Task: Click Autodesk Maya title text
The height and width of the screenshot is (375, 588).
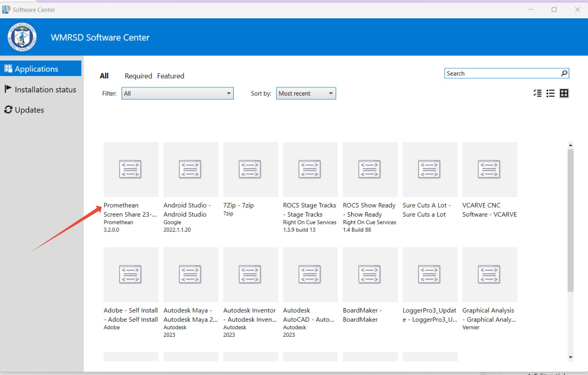Action: 191,315
